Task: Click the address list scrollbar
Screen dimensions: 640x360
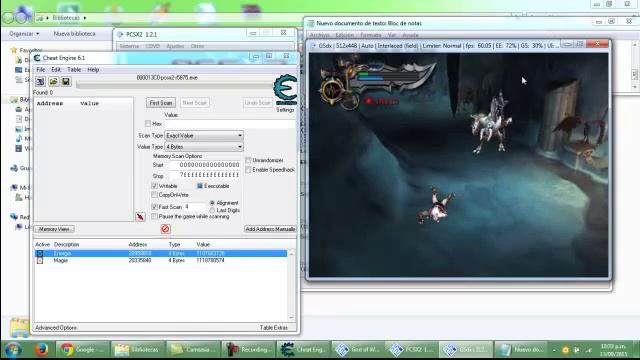Action: click(x=291, y=285)
